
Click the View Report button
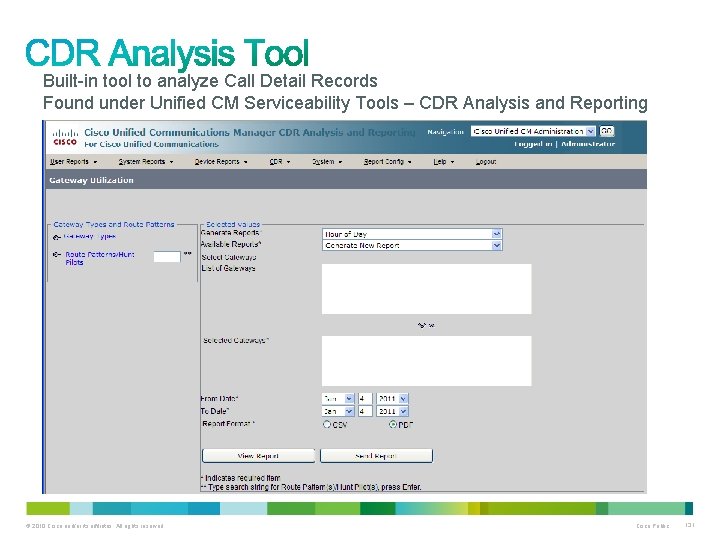tap(259, 456)
